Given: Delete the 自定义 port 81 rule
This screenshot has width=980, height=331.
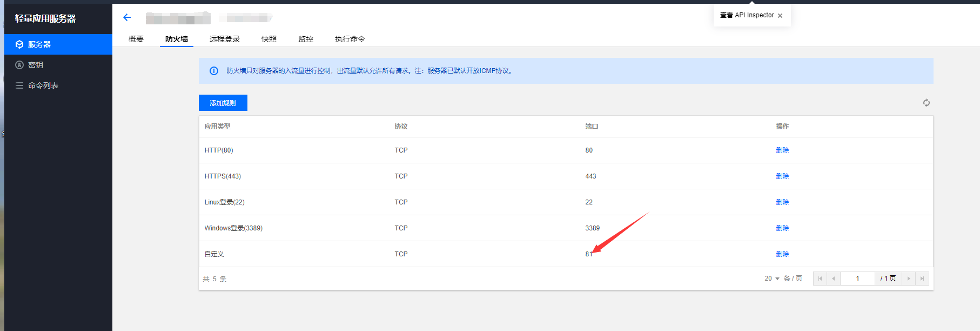Looking at the screenshot, I should point(782,254).
